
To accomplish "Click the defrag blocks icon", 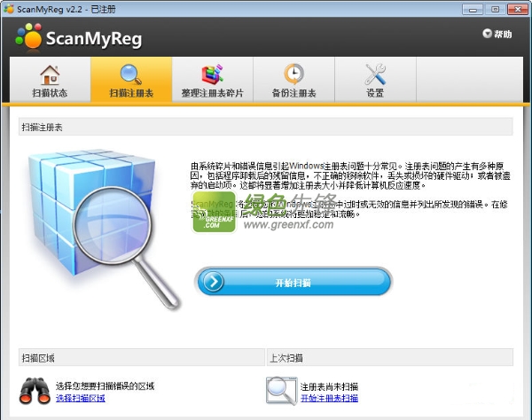I will 213,74.
